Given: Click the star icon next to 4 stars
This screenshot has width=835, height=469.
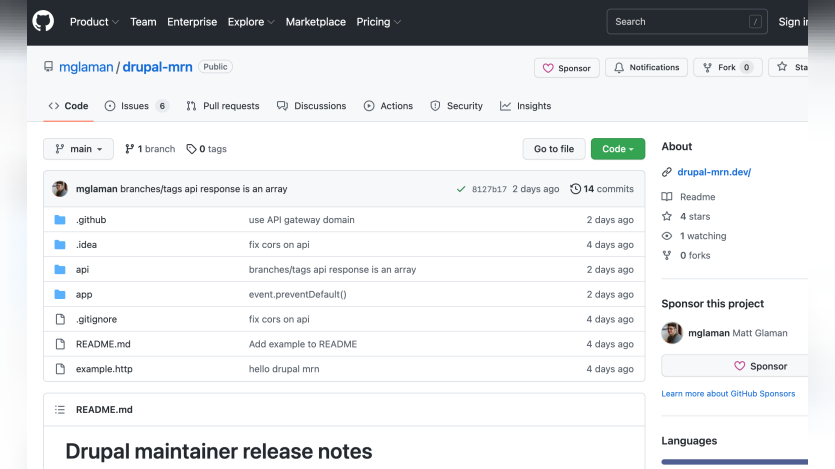Looking at the screenshot, I should pos(667,216).
